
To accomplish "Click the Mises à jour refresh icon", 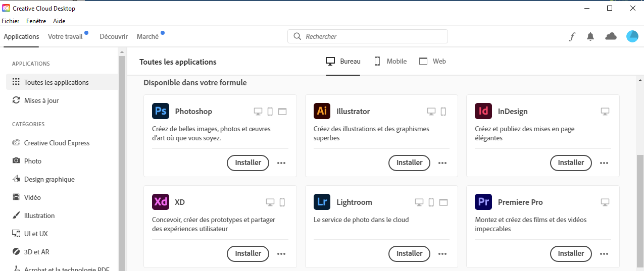I will (16, 100).
